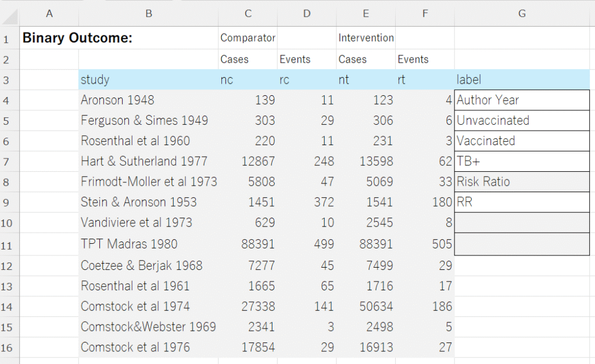The height and width of the screenshot is (364, 595).
Task: Select the rt value 505 cell
Action: [425, 244]
